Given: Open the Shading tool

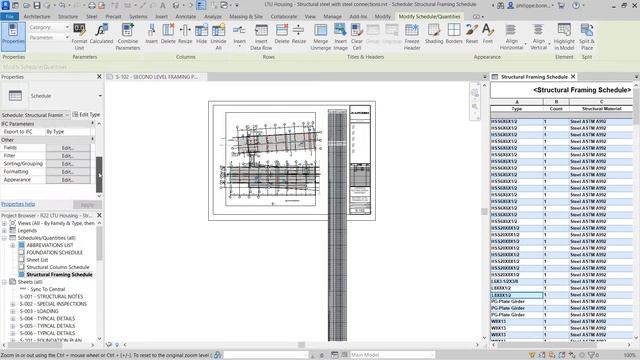Looking at the screenshot, I should click(434, 33).
